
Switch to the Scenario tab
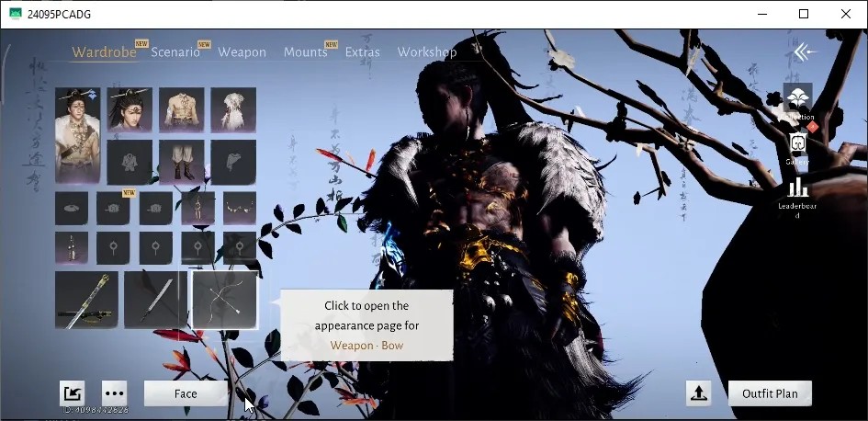pyautogui.click(x=175, y=52)
